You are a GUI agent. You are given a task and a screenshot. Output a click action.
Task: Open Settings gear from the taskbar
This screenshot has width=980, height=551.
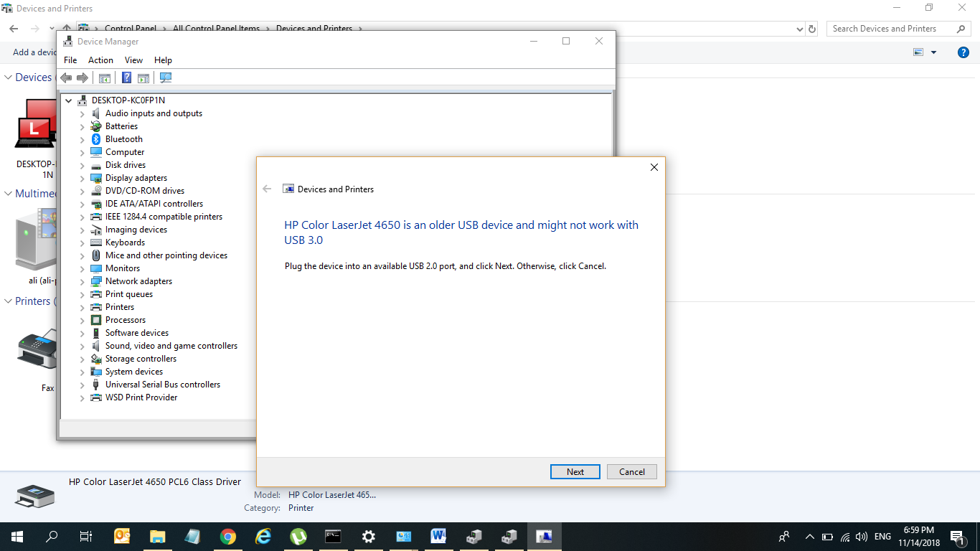pos(368,536)
